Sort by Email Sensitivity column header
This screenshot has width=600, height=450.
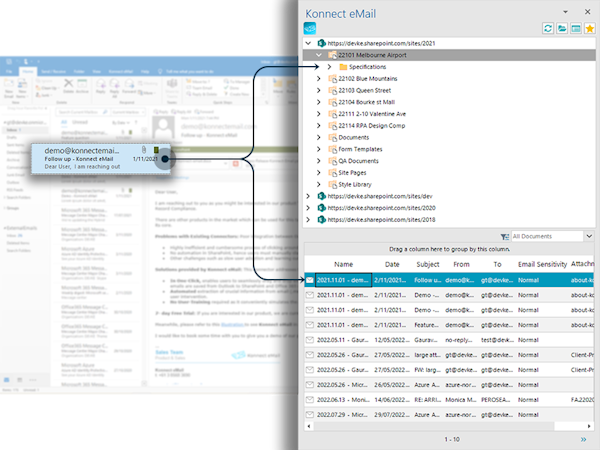[x=542, y=264]
